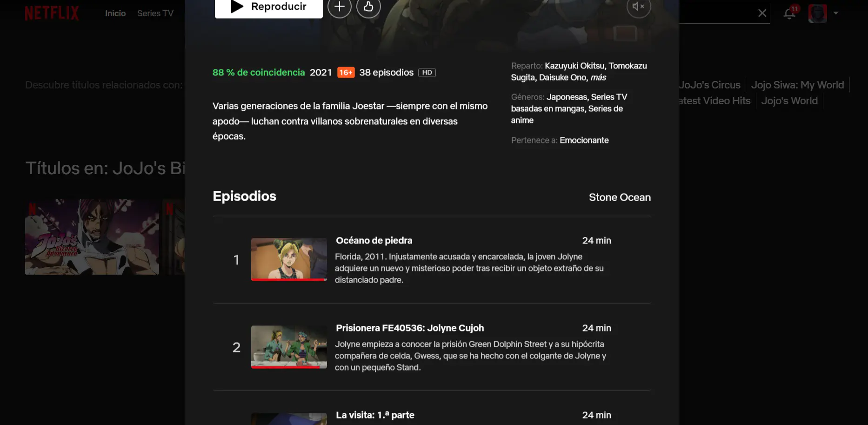Open profile avatar menu

[x=818, y=13]
